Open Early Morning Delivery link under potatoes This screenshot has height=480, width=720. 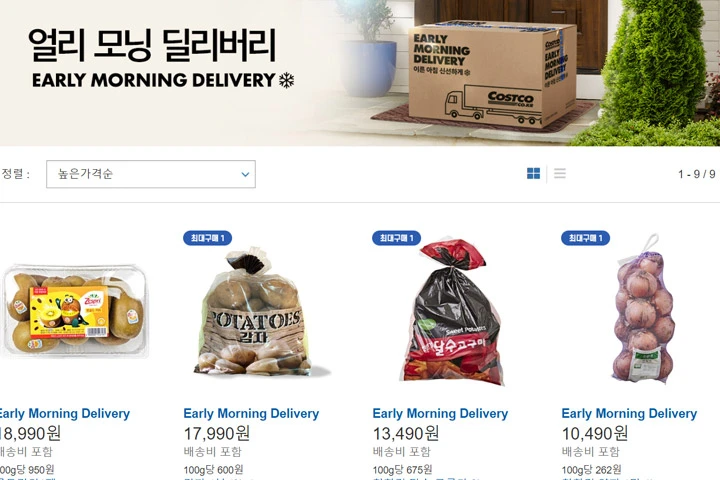[x=251, y=413]
